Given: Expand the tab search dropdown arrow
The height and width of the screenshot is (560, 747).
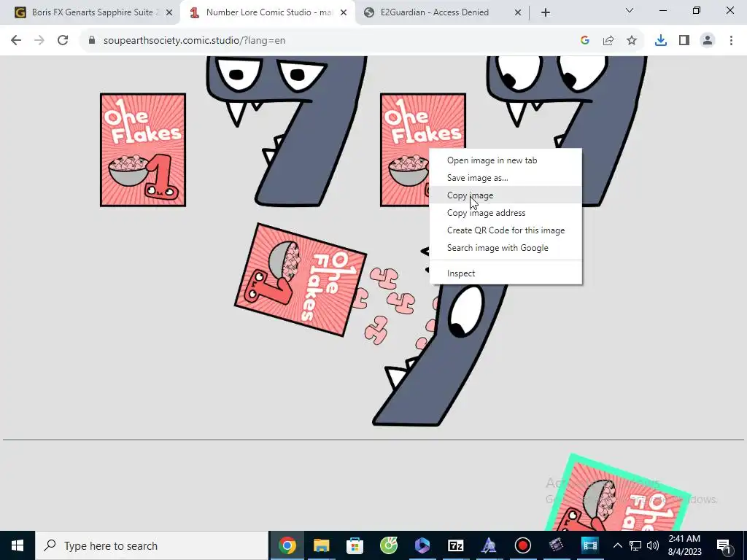Looking at the screenshot, I should [630, 10].
